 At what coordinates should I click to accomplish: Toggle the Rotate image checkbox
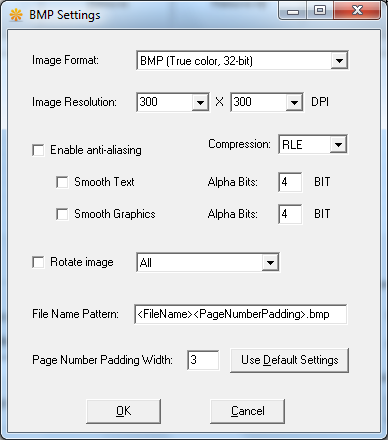coord(38,262)
